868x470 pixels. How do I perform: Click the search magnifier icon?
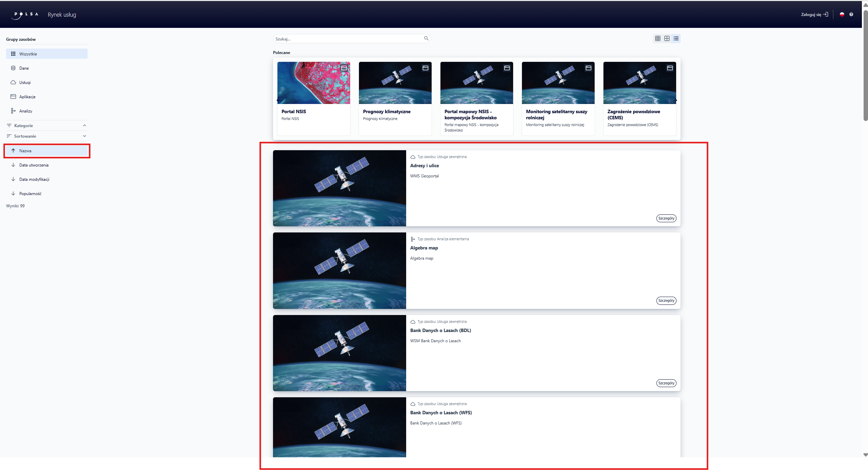[426, 38]
